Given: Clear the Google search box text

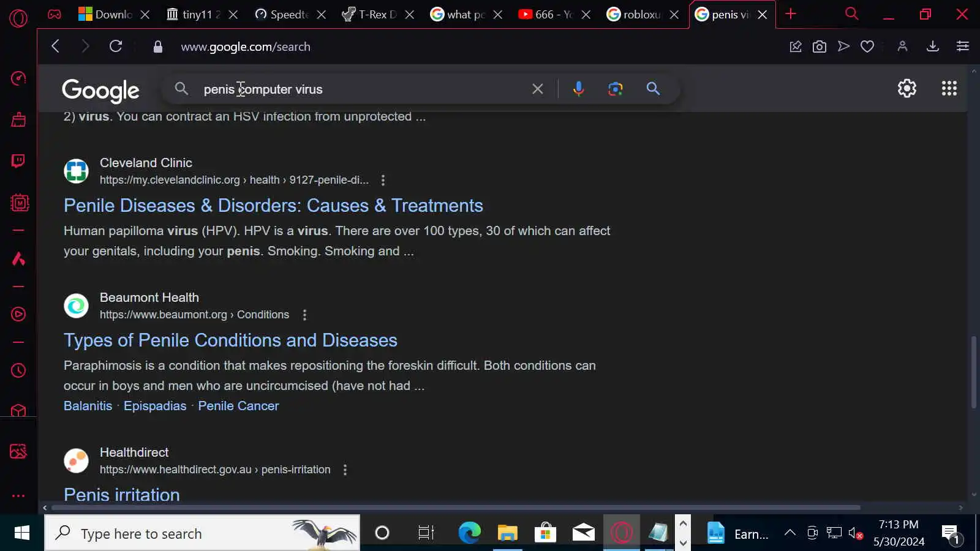Looking at the screenshot, I should coord(538,89).
